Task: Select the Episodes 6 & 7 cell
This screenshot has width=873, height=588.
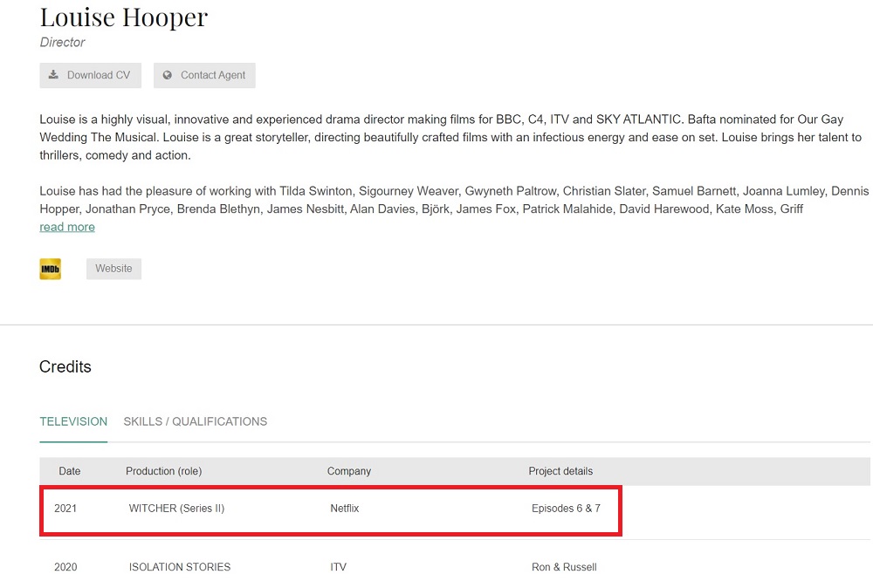Action: (566, 509)
